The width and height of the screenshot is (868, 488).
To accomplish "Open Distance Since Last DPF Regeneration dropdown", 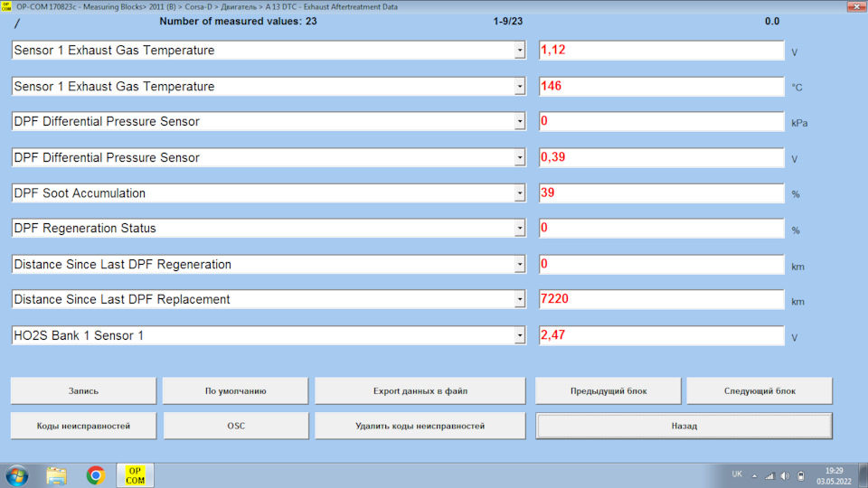I will click(519, 265).
